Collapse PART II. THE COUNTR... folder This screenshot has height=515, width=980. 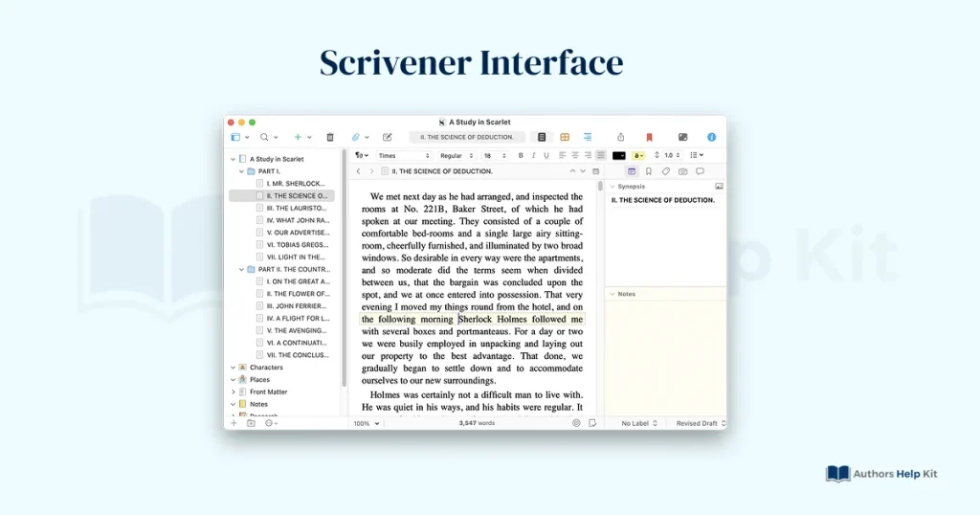click(241, 269)
